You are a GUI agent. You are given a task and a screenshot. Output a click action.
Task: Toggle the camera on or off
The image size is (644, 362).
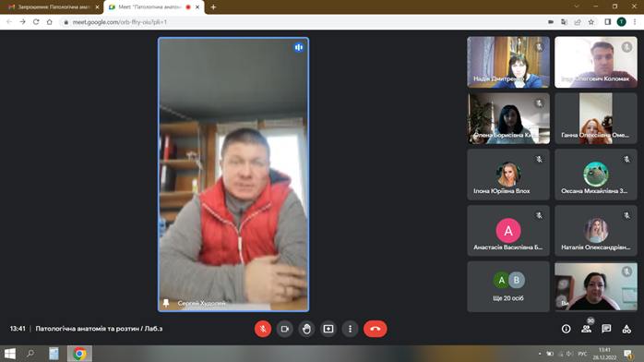[284, 329]
